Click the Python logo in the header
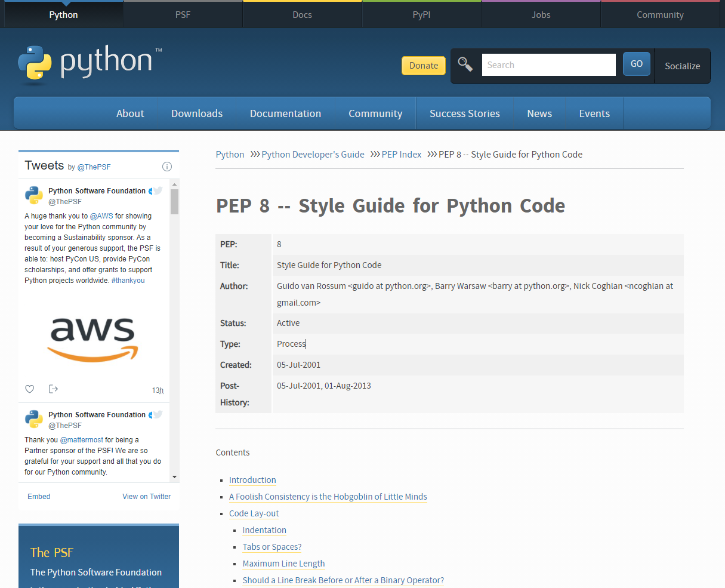This screenshot has width=725, height=588. (90, 64)
